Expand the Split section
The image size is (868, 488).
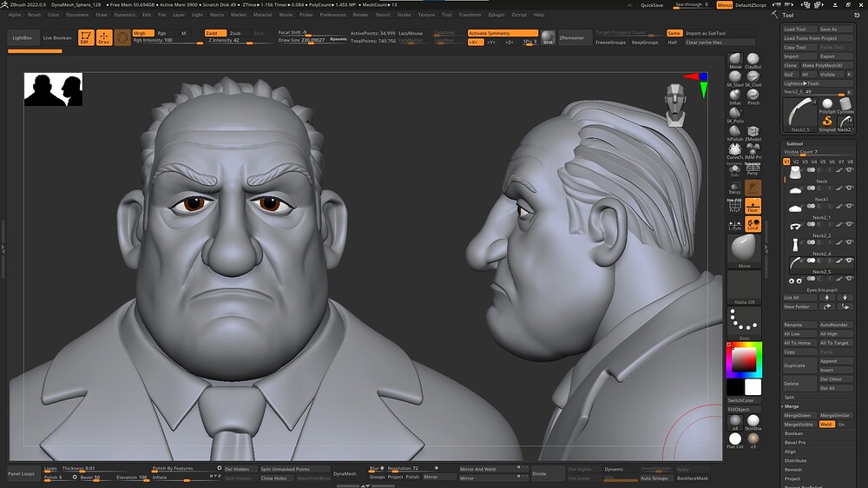click(789, 397)
